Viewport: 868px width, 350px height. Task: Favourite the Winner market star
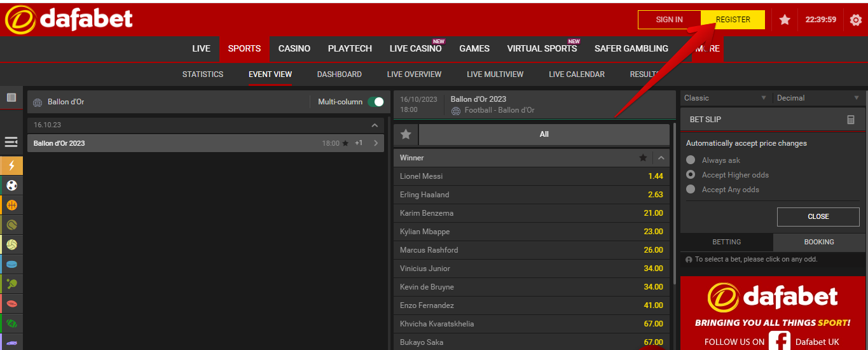[x=643, y=158]
